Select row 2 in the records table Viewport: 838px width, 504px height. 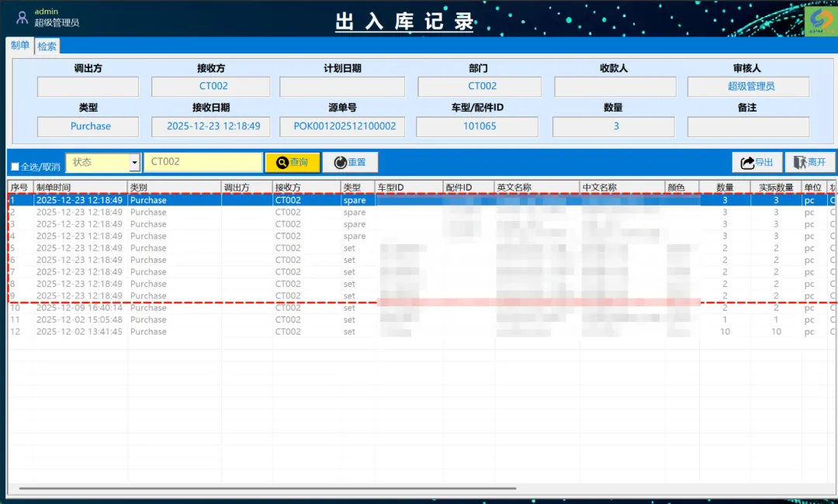[422, 212]
